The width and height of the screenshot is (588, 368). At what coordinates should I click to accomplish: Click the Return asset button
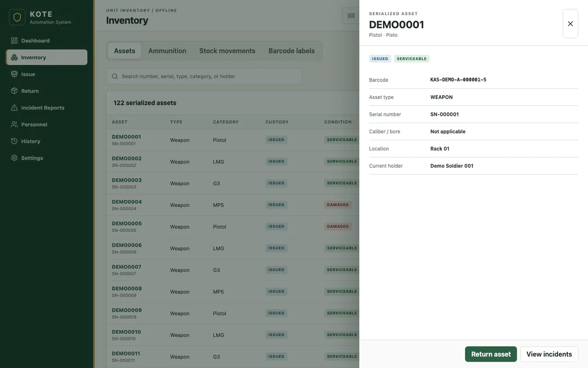click(x=491, y=354)
